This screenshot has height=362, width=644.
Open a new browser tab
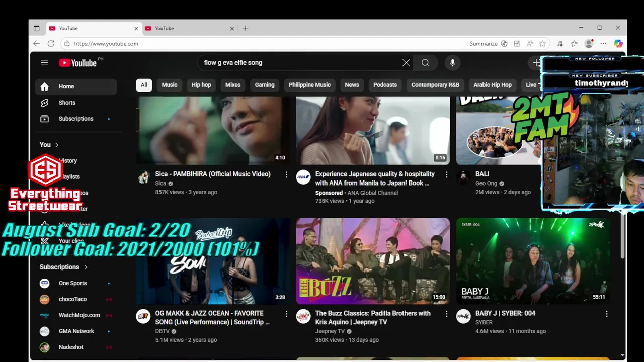pyautogui.click(x=246, y=28)
